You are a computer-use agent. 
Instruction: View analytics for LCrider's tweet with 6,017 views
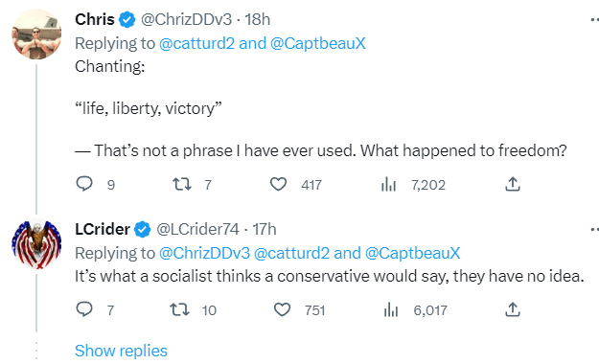(391, 309)
